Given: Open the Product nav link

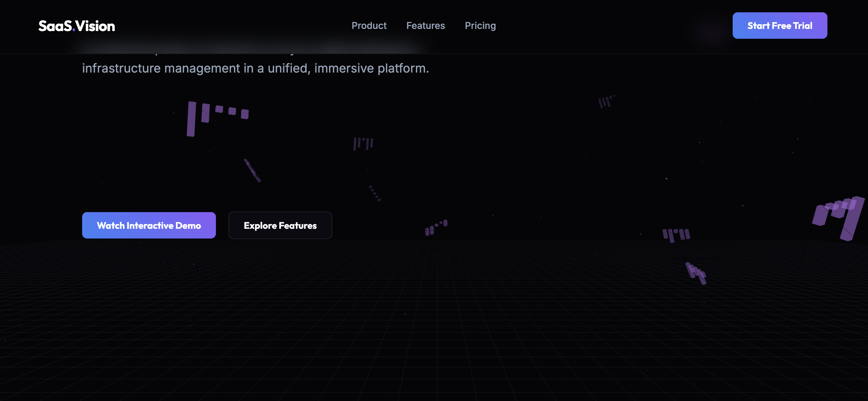Looking at the screenshot, I should point(369,26).
